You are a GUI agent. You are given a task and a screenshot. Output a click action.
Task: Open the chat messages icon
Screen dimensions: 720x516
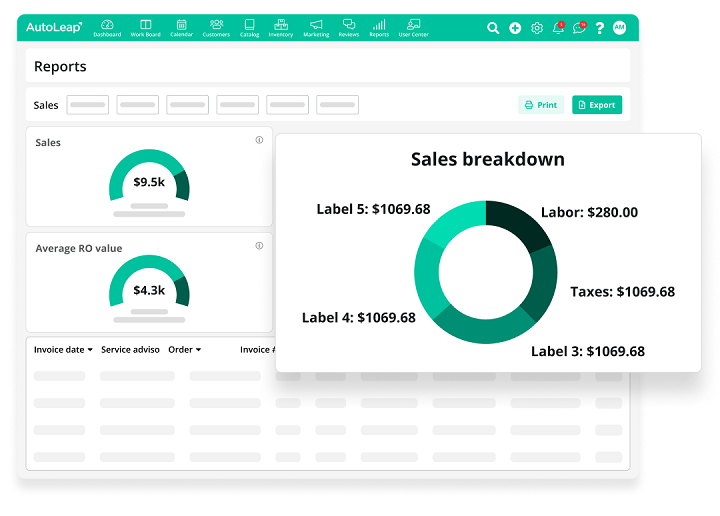point(579,28)
